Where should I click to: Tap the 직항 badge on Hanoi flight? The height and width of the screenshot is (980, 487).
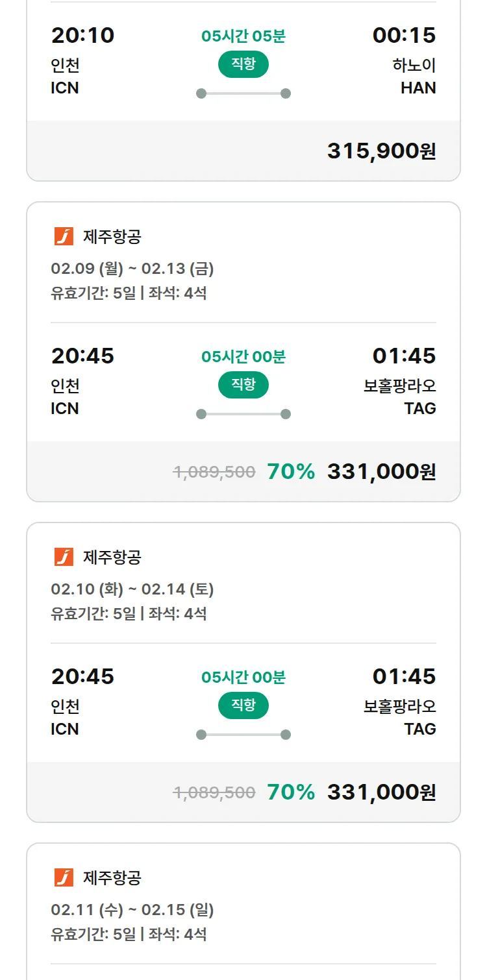[243, 64]
